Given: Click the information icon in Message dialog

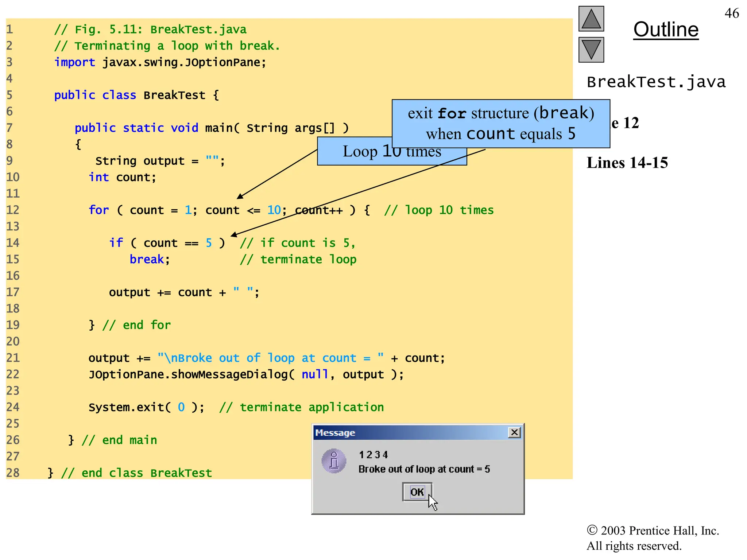Looking at the screenshot, I should click(x=334, y=461).
